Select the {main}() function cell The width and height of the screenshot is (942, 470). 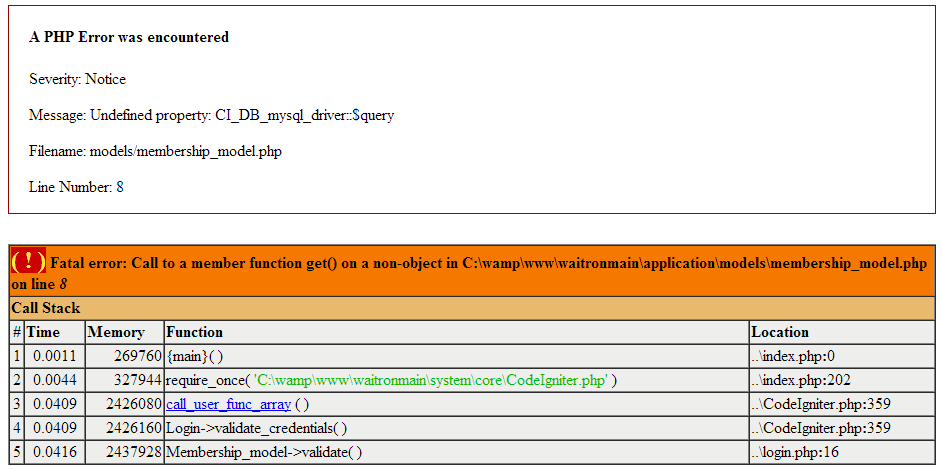194,356
